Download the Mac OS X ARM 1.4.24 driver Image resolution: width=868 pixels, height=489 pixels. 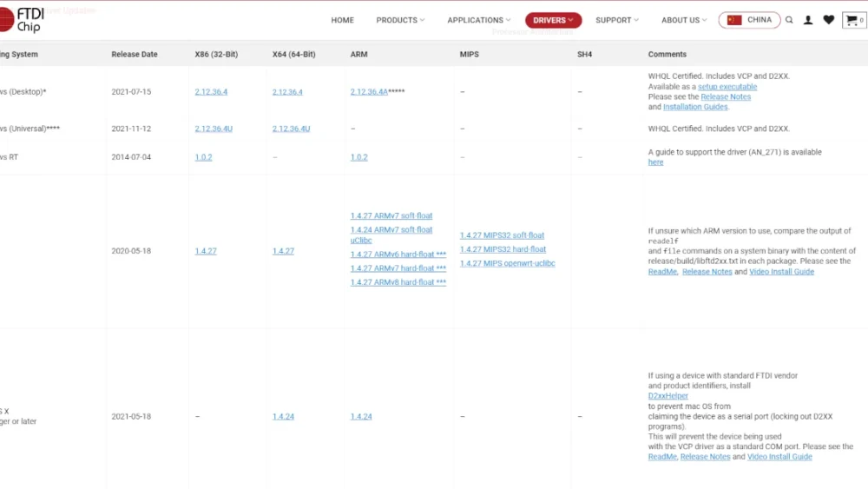[361, 417]
